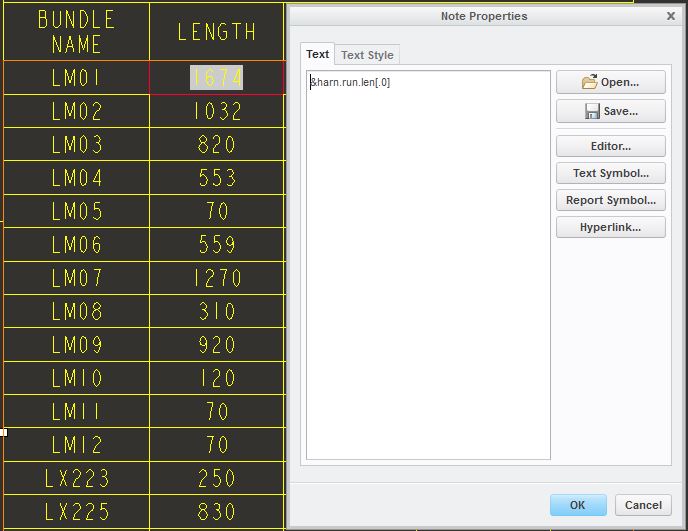The width and height of the screenshot is (688, 531).
Task: Click the length value 559
Action: tap(217, 244)
